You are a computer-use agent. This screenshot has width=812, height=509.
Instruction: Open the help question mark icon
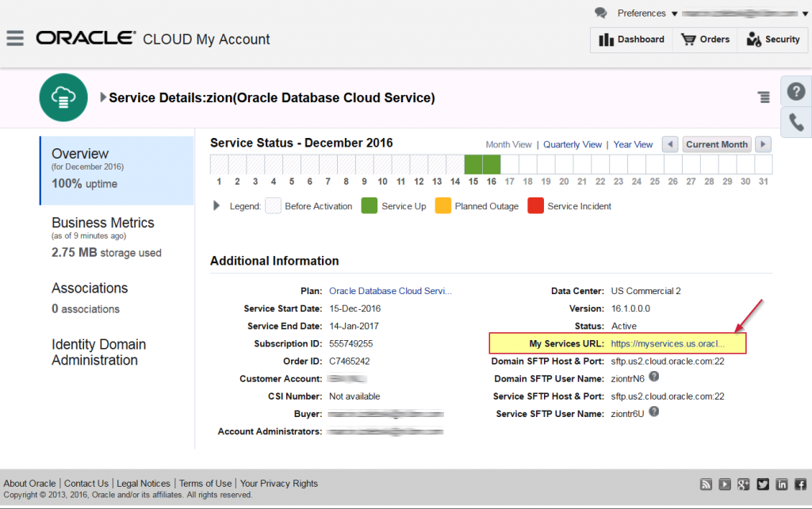(x=795, y=91)
